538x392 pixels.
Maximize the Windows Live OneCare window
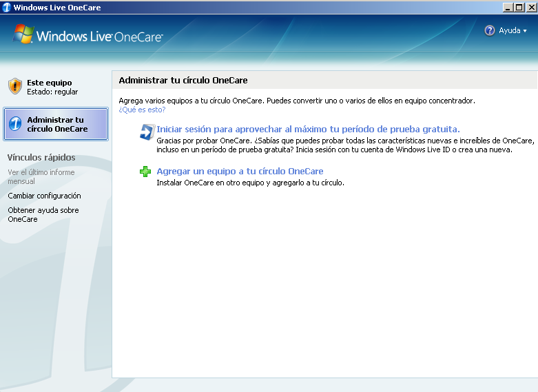click(519, 7)
